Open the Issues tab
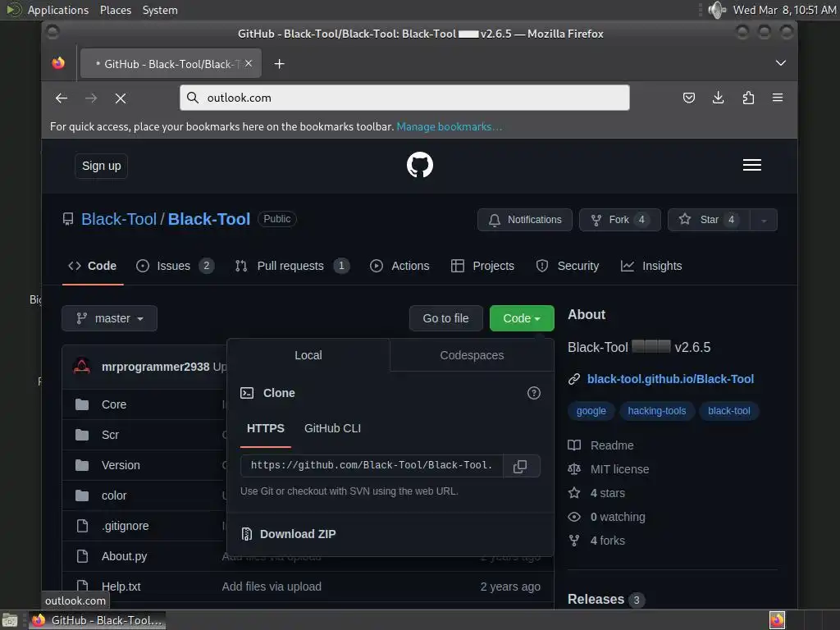 [x=175, y=266]
